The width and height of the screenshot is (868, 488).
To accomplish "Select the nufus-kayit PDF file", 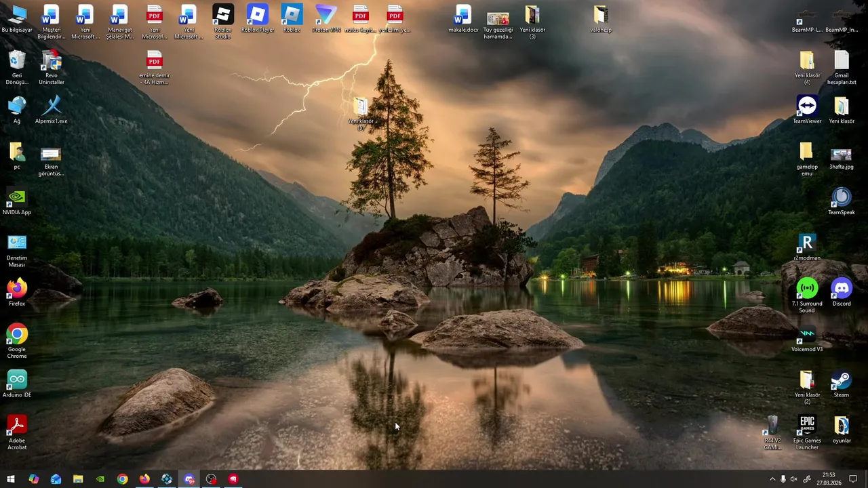I will [x=361, y=20].
